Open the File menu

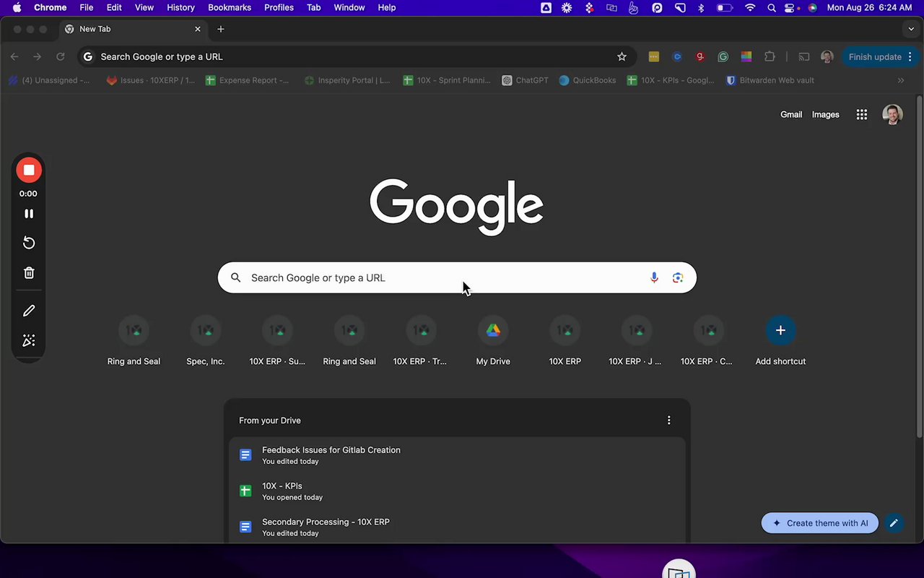click(x=87, y=7)
